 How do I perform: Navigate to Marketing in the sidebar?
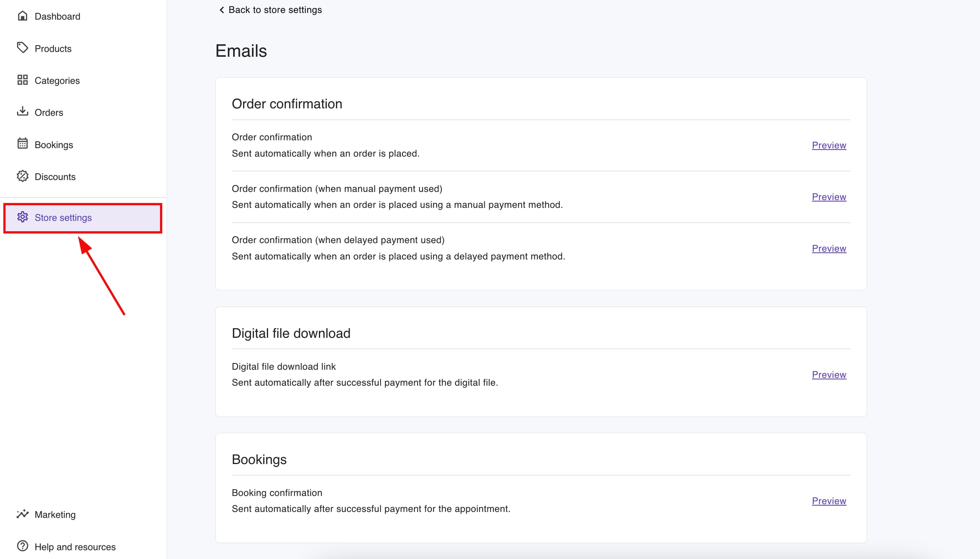coord(55,515)
